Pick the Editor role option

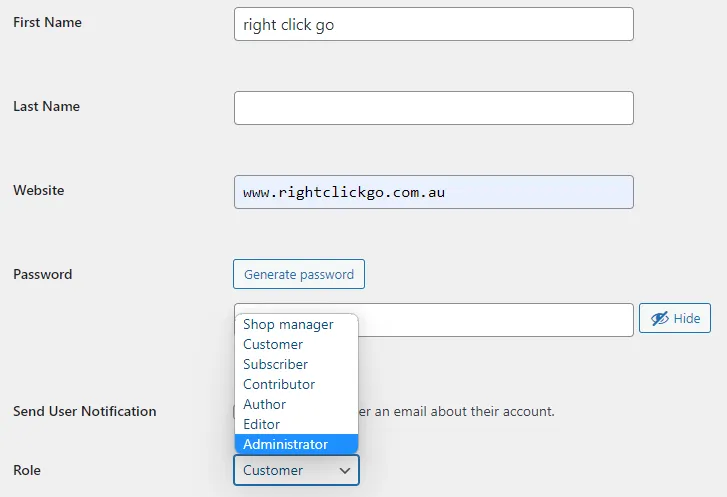pos(261,424)
